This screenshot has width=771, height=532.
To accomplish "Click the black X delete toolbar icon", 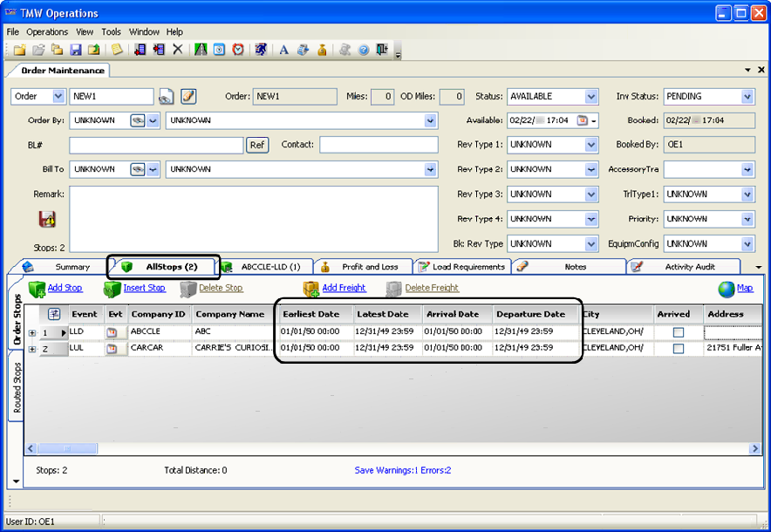I will click(178, 50).
